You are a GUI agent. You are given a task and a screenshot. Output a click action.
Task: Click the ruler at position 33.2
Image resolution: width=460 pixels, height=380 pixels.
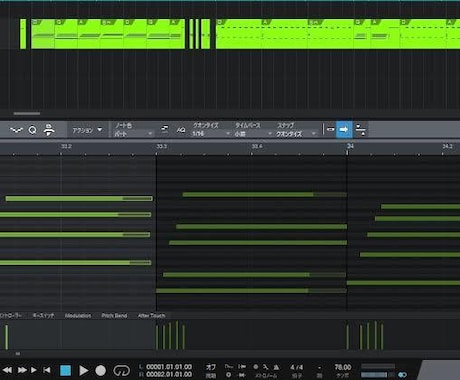click(66, 147)
